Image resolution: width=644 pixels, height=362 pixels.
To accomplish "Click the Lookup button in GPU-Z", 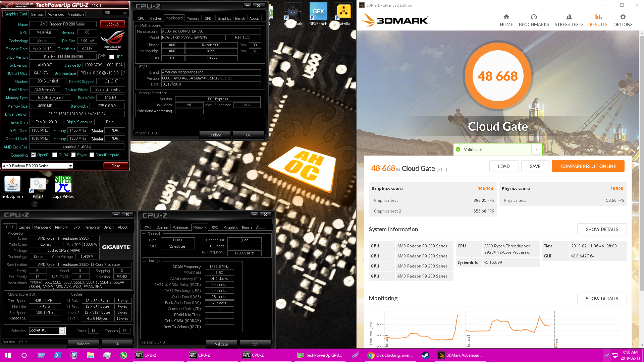I will (112, 24).
